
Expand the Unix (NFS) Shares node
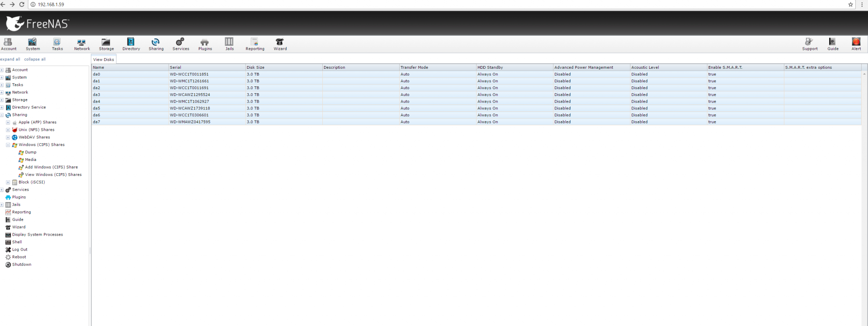(x=8, y=130)
